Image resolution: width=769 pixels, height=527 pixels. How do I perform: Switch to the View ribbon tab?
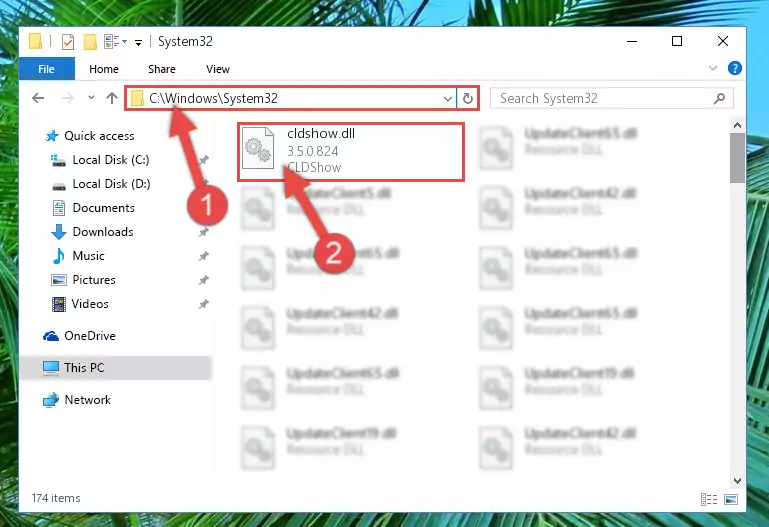[x=218, y=69]
